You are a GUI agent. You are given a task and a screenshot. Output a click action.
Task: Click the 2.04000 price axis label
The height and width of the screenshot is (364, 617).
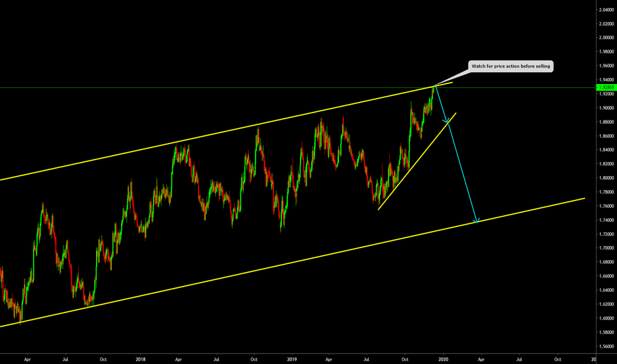tap(606, 10)
